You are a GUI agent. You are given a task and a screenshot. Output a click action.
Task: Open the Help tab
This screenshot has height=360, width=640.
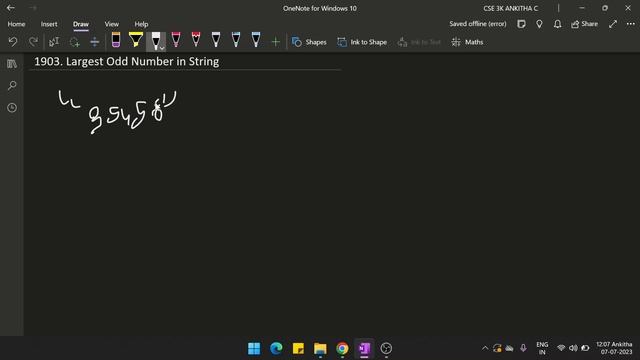click(x=141, y=24)
